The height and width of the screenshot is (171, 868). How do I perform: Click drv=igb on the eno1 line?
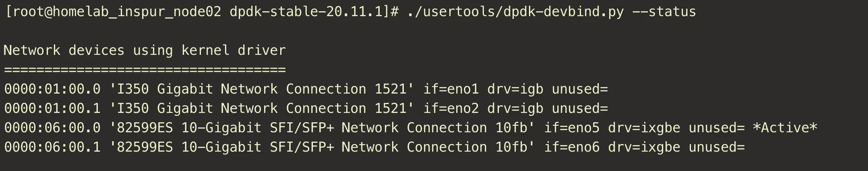(x=515, y=89)
